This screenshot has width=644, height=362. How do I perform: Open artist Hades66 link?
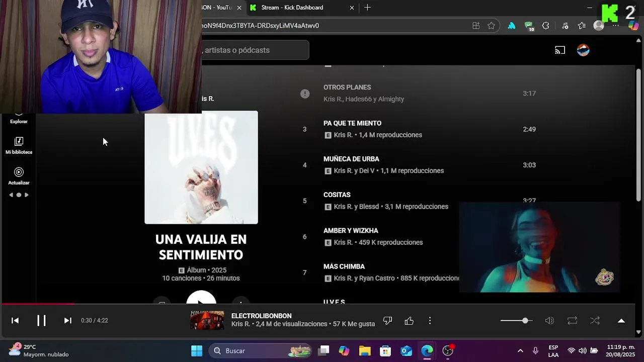point(359,99)
